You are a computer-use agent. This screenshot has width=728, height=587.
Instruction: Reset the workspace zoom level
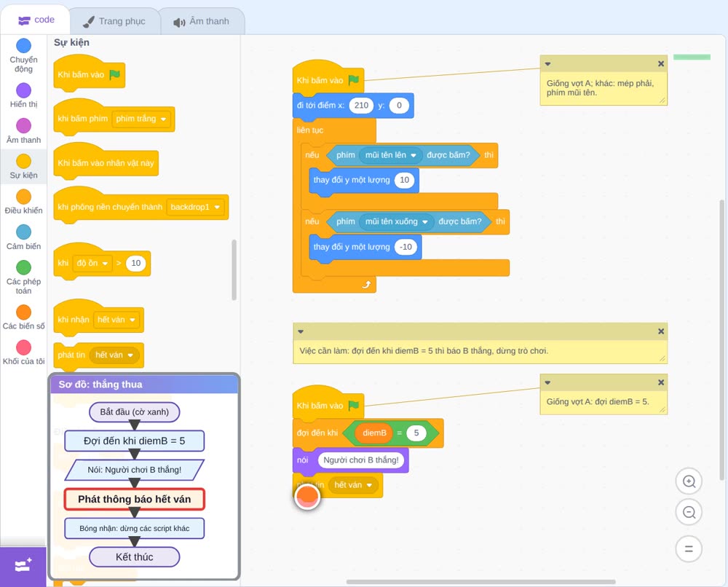(x=689, y=549)
